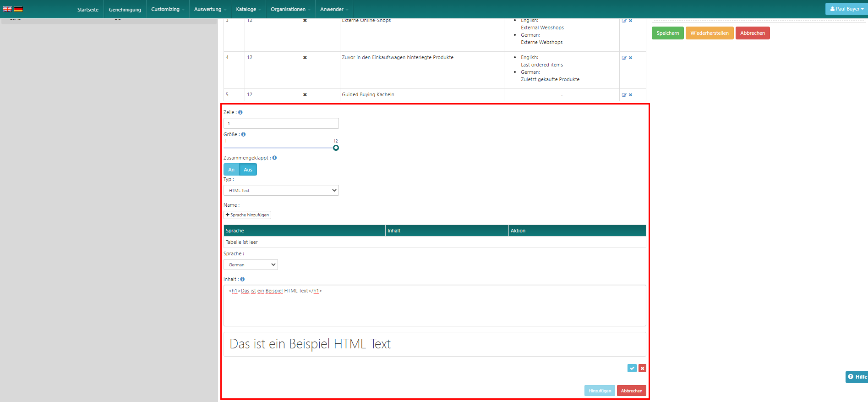This screenshot has width=868, height=402.
Task: Click into the Zeile input field
Action: 281,123
